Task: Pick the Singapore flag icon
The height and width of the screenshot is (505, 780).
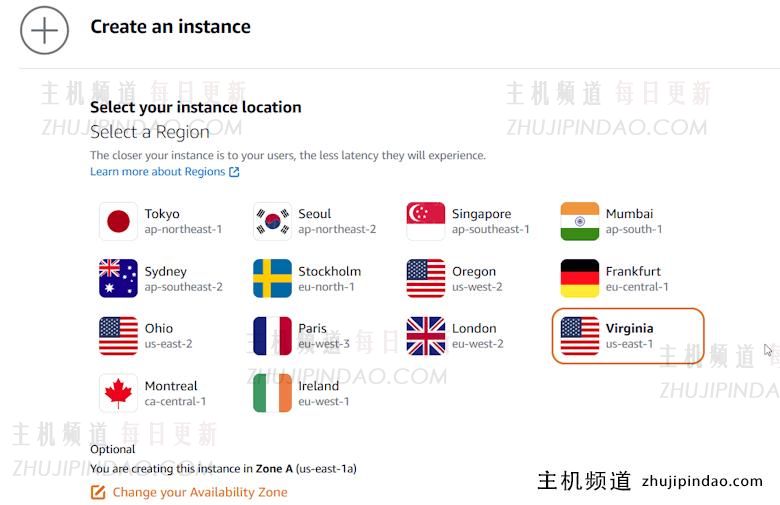Action: point(426,221)
